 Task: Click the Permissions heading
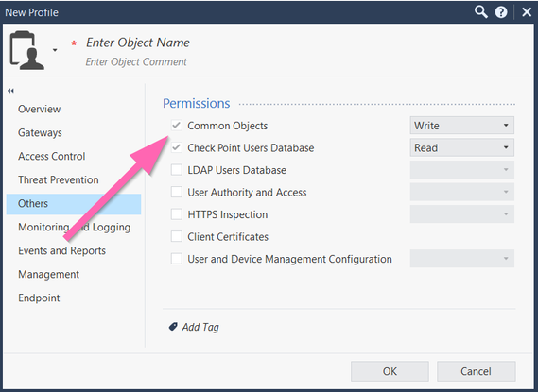click(197, 104)
